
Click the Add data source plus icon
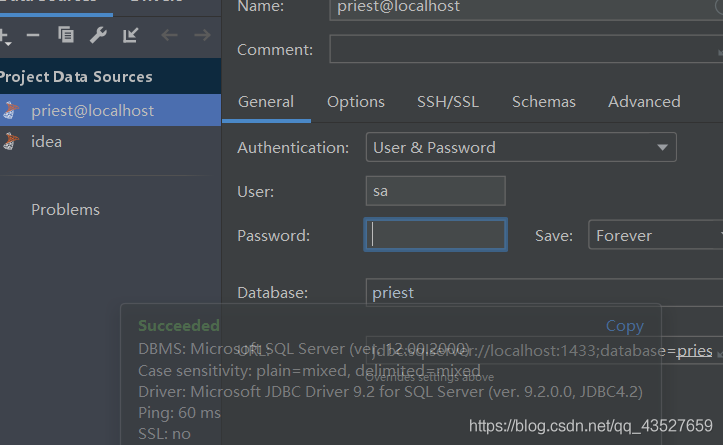tap(4, 36)
